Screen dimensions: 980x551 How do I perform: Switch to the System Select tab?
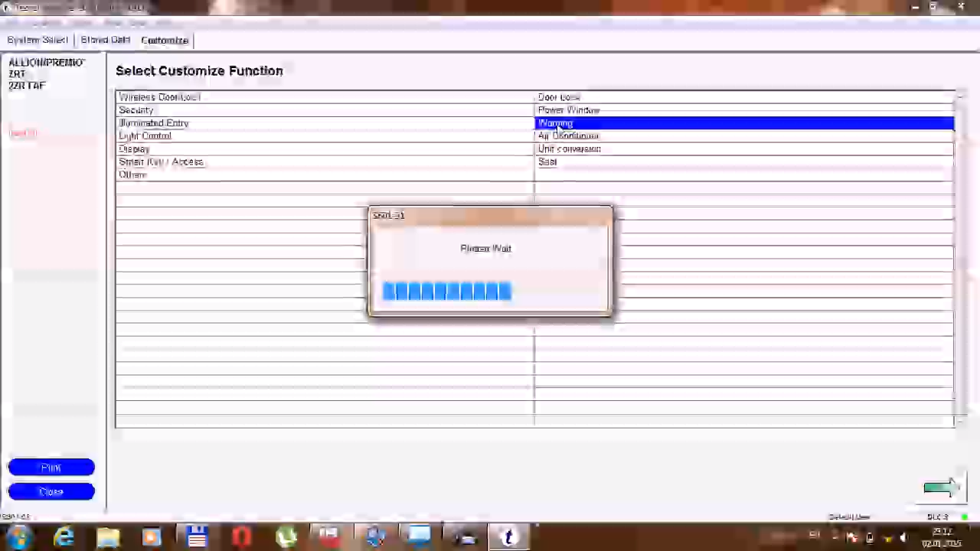tap(38, 40)
